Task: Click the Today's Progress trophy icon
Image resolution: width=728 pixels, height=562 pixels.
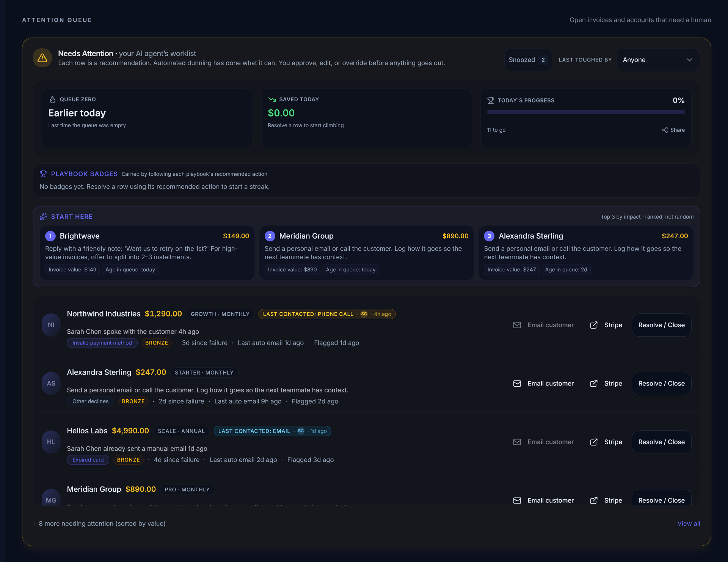Action: click(491, 101)
